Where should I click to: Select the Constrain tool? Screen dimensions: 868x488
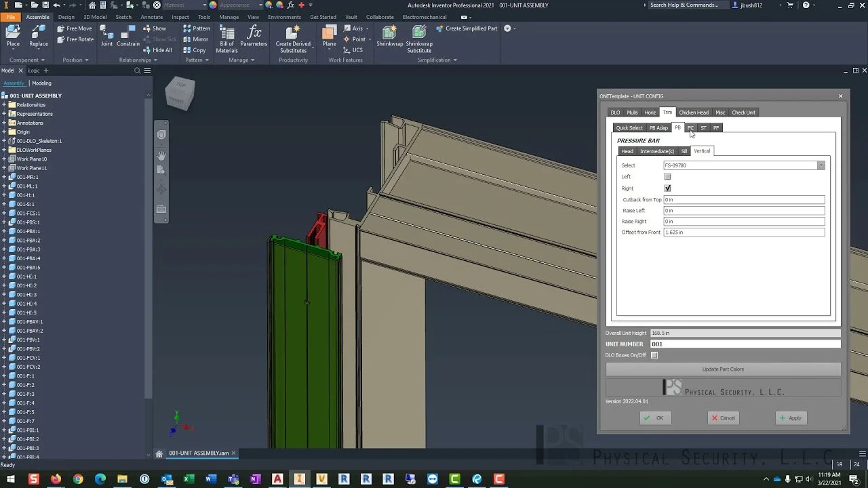127,37
